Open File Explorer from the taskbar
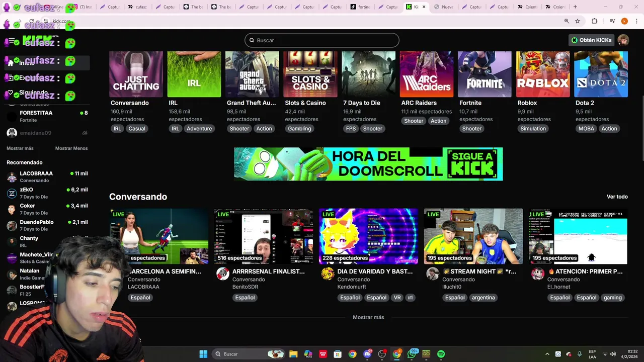The image size is (644, 362). click(x=293, y=354)
